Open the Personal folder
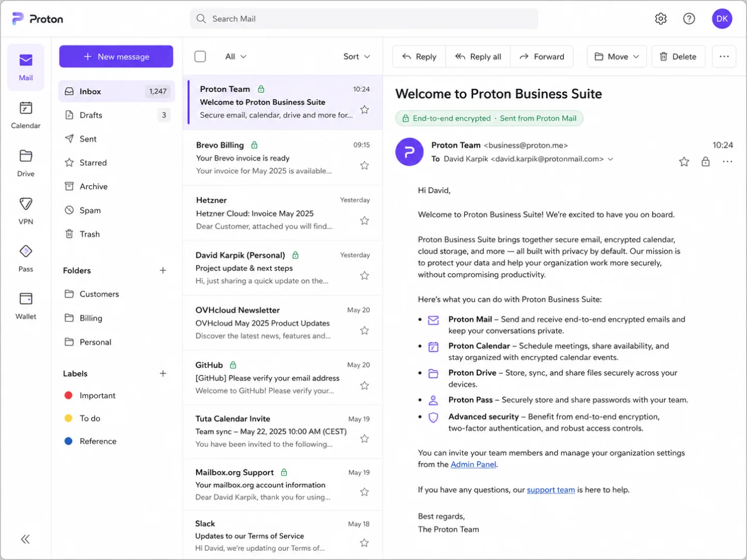Screen dimensions: 747x560 117,342
